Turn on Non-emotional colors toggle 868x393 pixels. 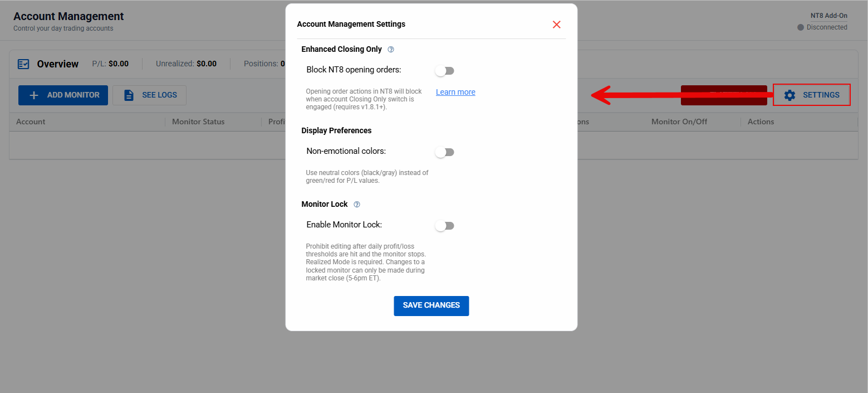coord(445,152)
